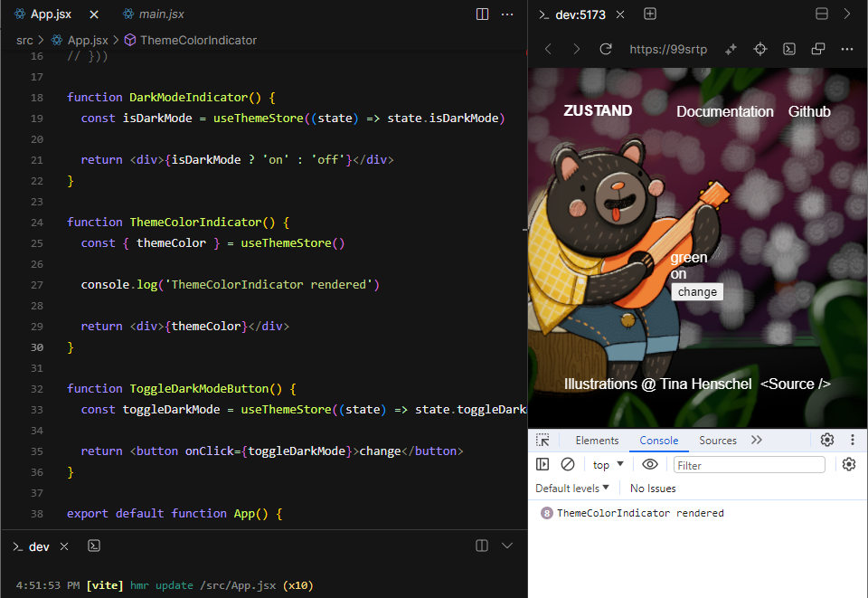Split the terminal panel

(482, 546)
